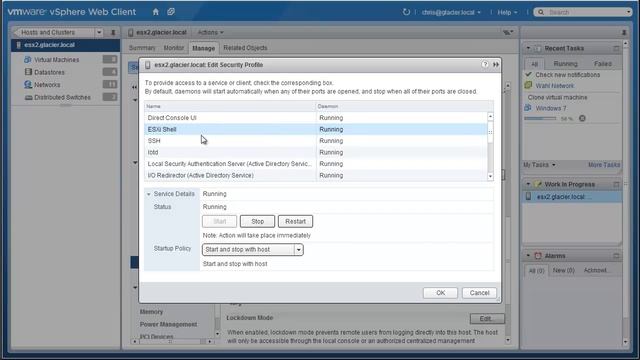
Task: Click clone task progress bar
Action: pyautogui.click(x=540, y=118)
